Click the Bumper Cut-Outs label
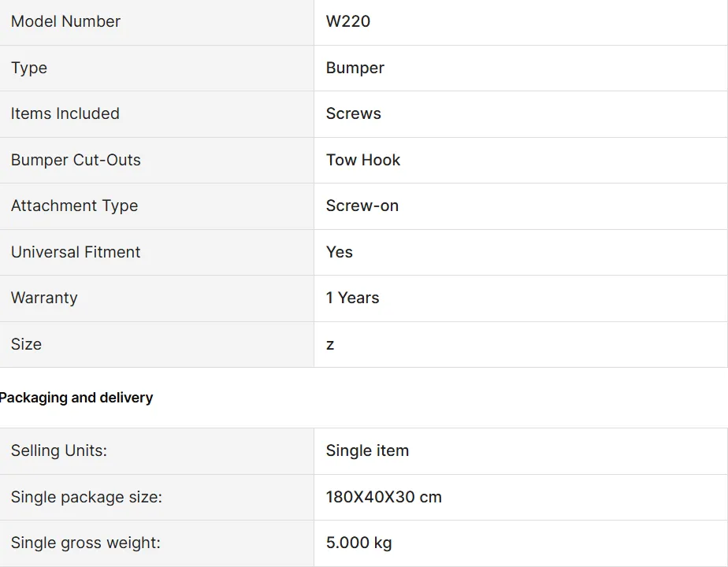 pos(76,160)
